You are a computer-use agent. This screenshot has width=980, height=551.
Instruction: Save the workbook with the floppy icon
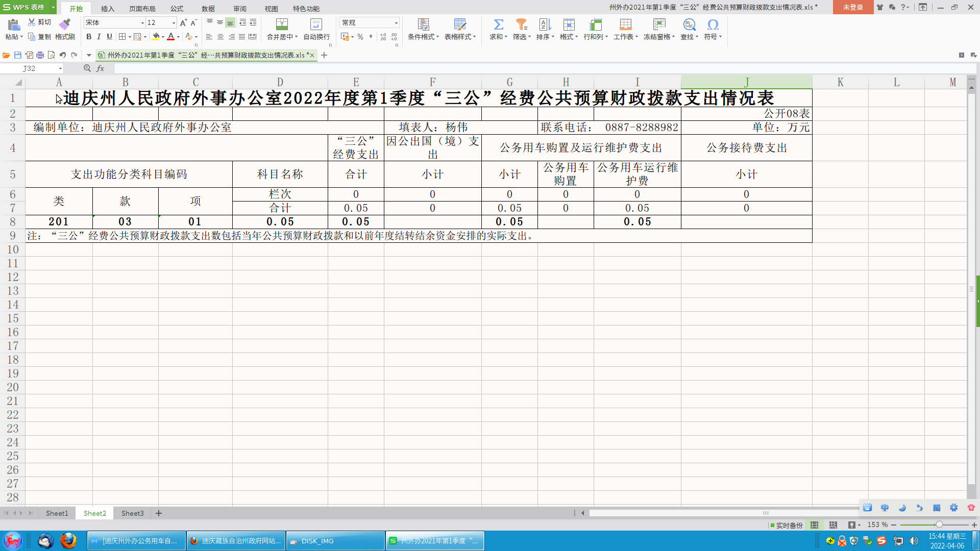coord(18,55)
